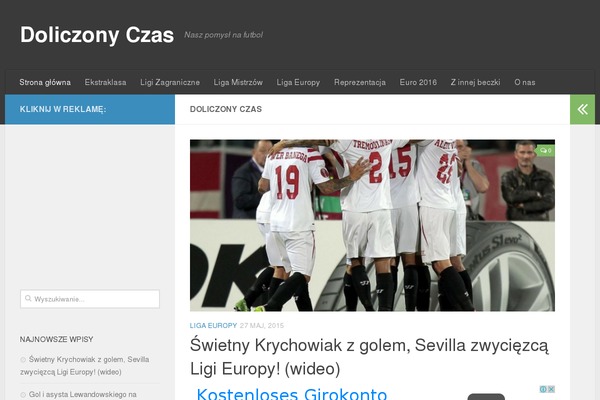The height and width of the screenshot is (400, 600).
Task: Open Liga Europy from the navigation bar
Action: (298, 82)
